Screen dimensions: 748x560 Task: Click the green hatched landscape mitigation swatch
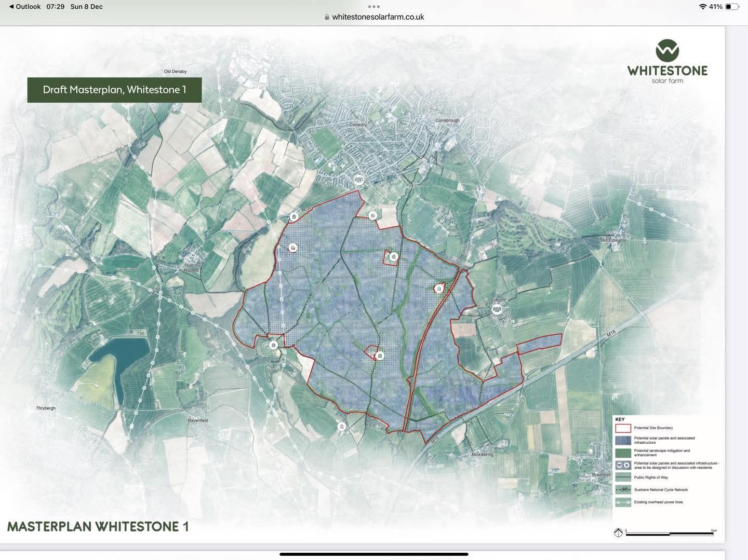point(623,453)
